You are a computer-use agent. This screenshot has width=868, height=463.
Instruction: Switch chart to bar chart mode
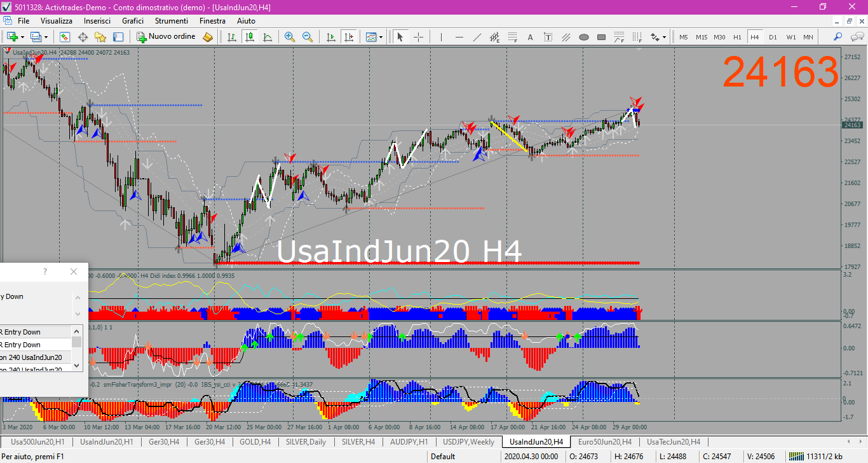point(232,37)
